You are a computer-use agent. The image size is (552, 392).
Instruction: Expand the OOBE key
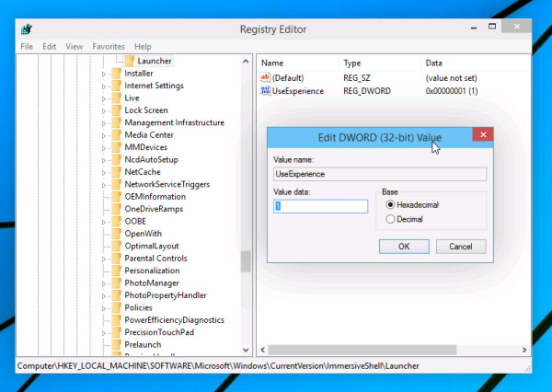coord(103,222)
